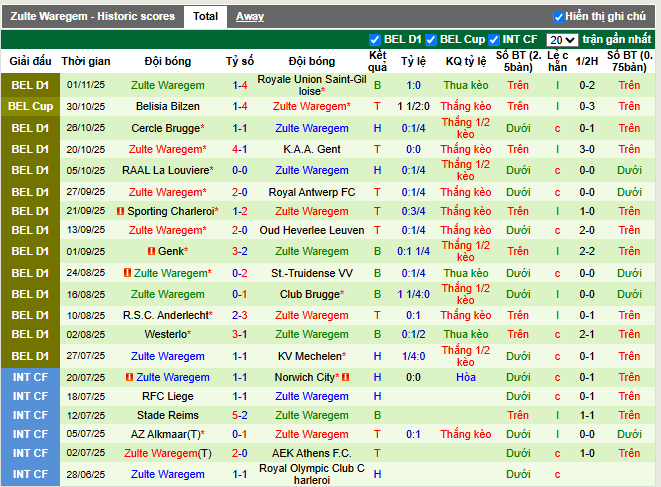Click the KQ tỷ lệ column header
The height and width of the screenshot is (487, 661).
466,61
